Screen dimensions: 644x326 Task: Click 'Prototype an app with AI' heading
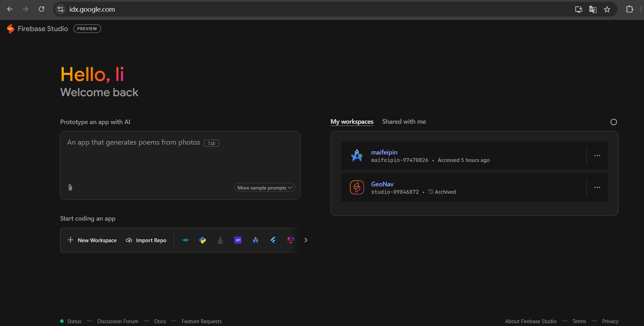(95, 122)
